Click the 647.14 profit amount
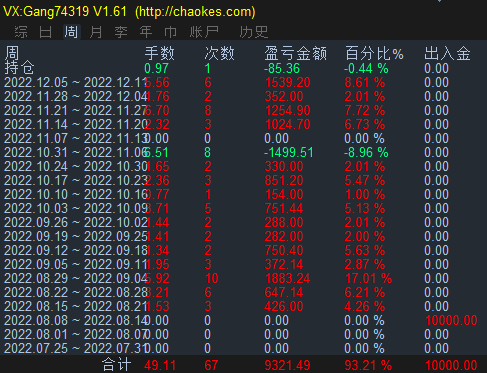This screenshot has height=373, width=487. 284,292
